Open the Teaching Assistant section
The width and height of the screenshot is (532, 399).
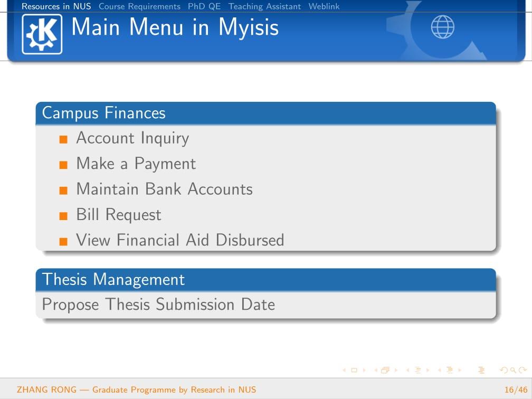coord(264,6)
